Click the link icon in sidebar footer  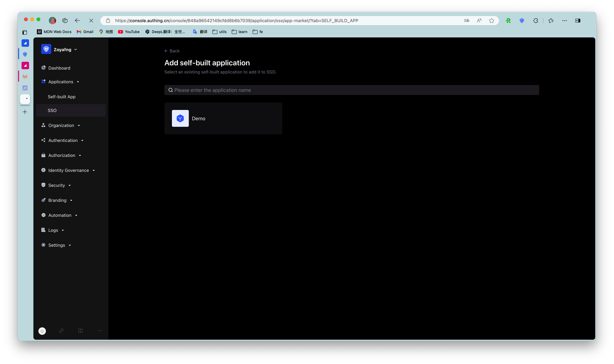click(61, 331)
